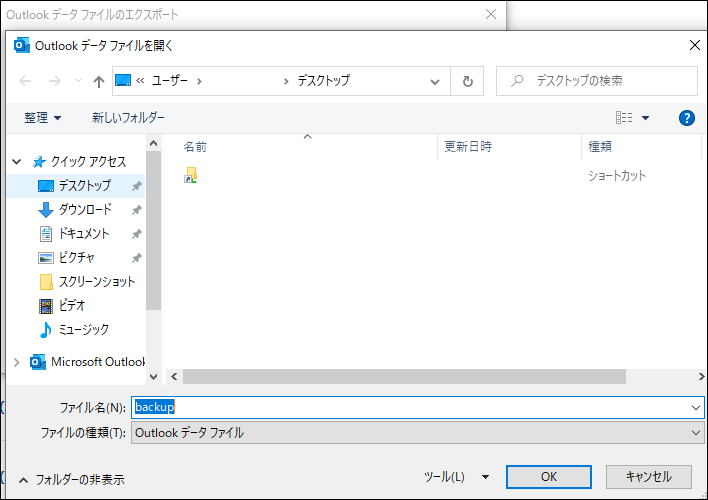Close the エクスポート window behind

(x=491, y=14)
